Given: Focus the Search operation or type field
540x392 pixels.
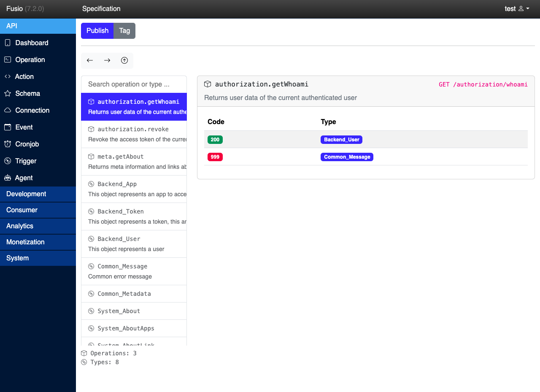Looking at the screenshot, I should click(x=134, y=84).
